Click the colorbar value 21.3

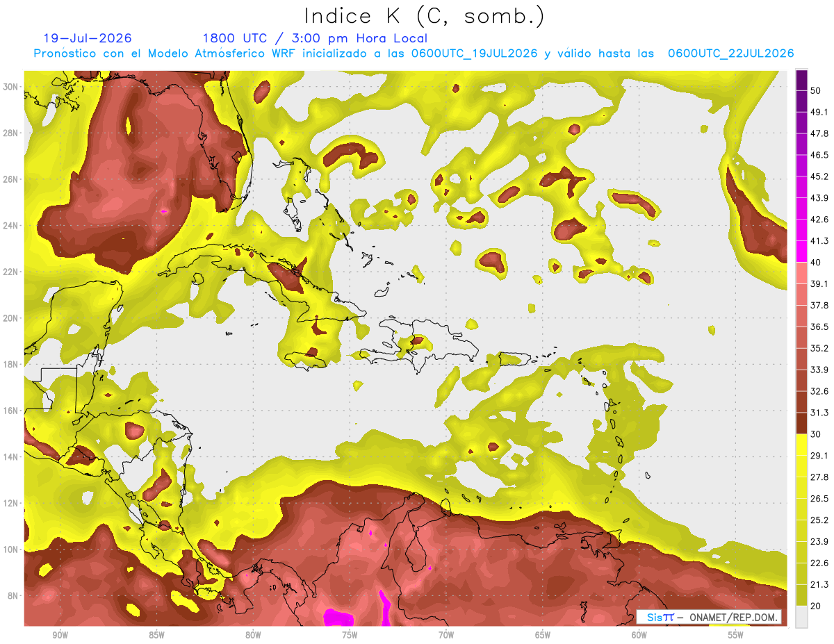819,584
